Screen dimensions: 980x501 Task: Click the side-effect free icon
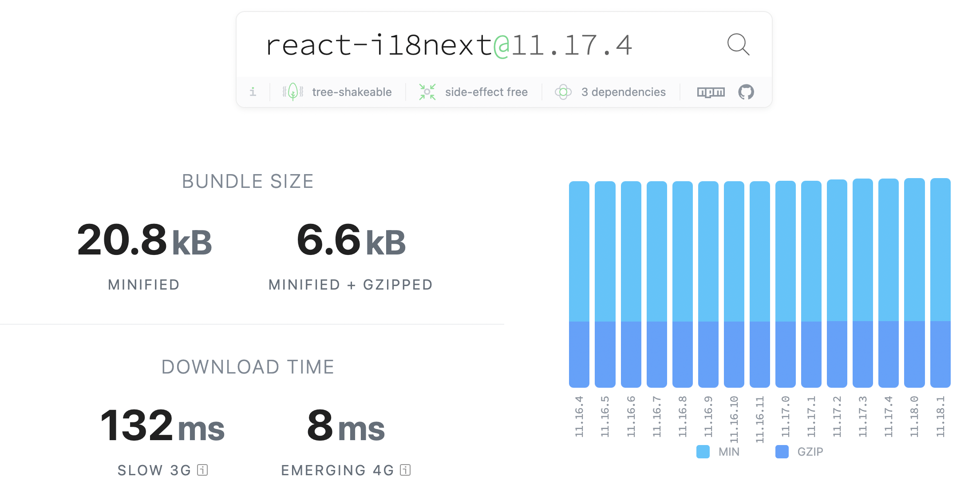click(x=427, y=91)
